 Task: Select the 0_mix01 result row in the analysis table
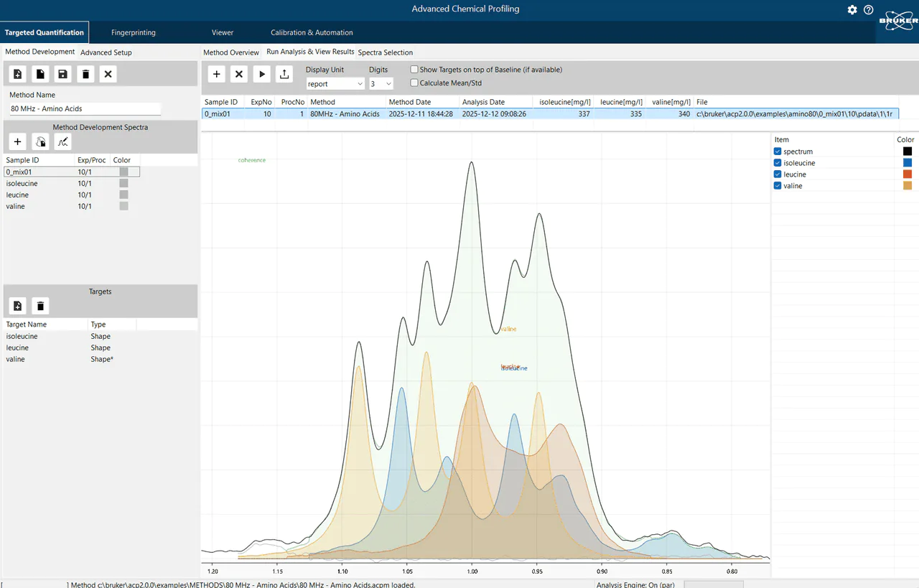pyautogui.click(x=550, y=113)
